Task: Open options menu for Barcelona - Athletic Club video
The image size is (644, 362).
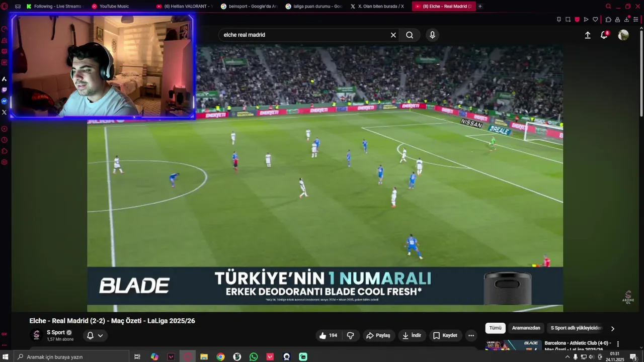Action: tap(618, 344)
